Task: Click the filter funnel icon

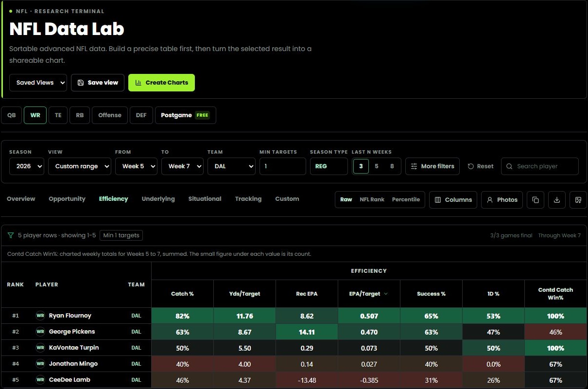Action: pos(11,235)
